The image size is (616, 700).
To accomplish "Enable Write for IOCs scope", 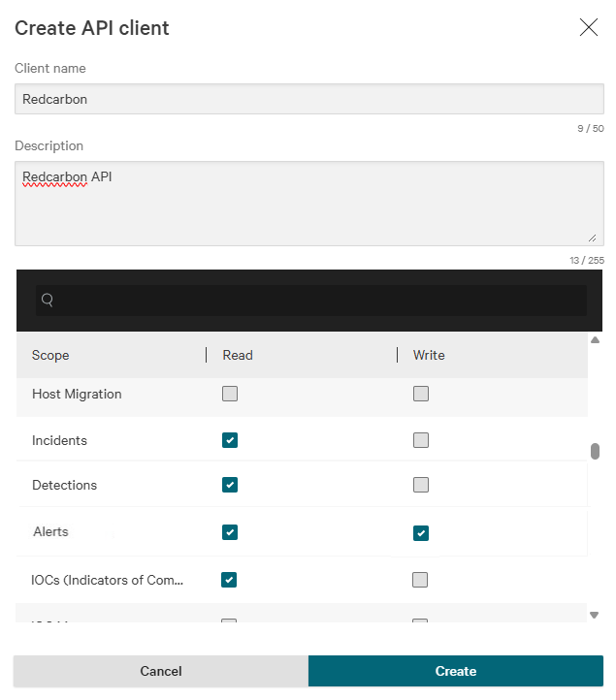I will (x=420, y=580).
